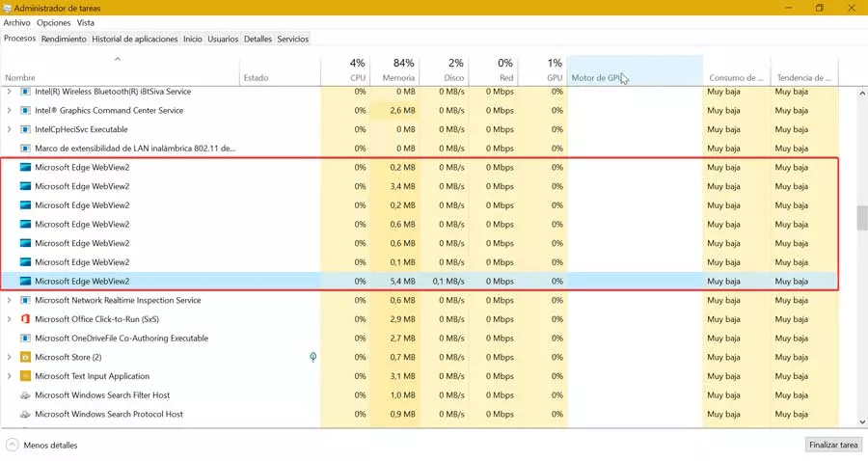Open the Vista menu
Image resolution: width=868 pixels, height=461 pixels.
85,23
